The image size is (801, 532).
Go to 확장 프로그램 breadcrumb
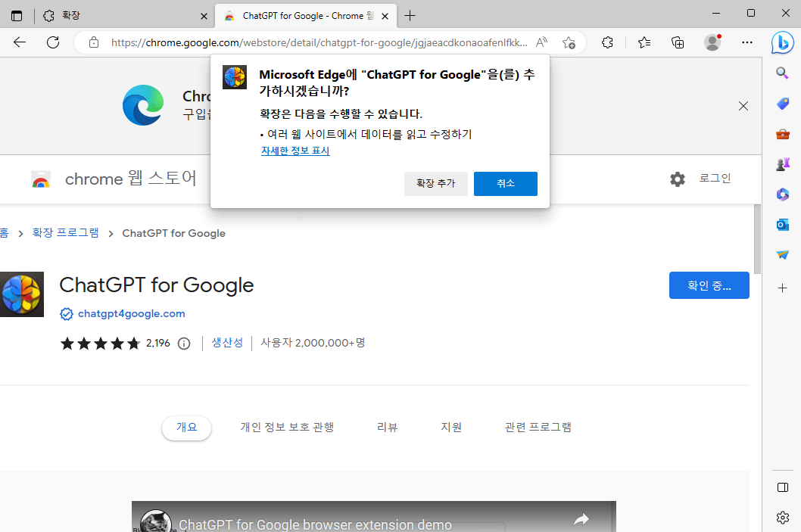click(x=65, y=233)
